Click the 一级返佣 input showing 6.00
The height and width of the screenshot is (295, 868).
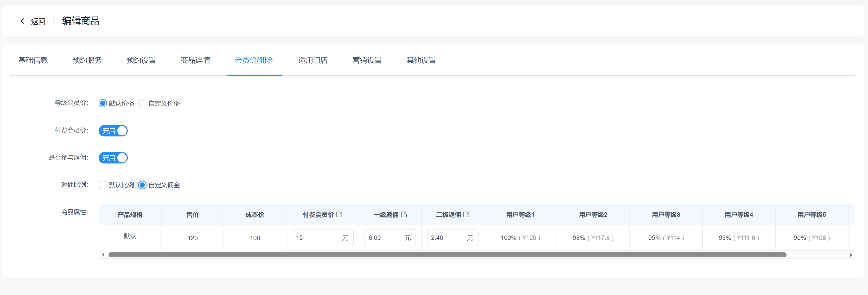tap(384, 238)
